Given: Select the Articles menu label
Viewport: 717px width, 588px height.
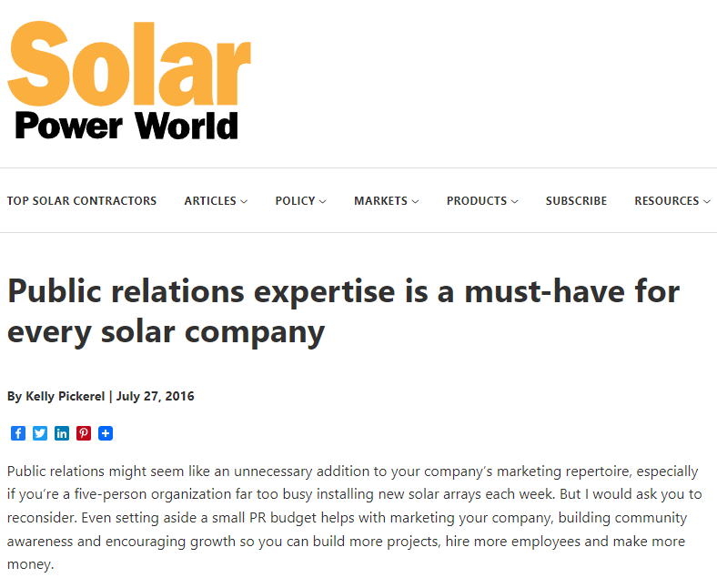Looking at the screenshot, I should pos(210,201).
